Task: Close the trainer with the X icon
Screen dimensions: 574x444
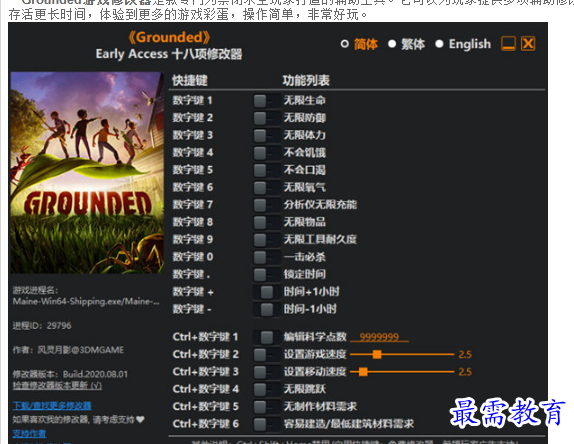Action: (528, 44)
